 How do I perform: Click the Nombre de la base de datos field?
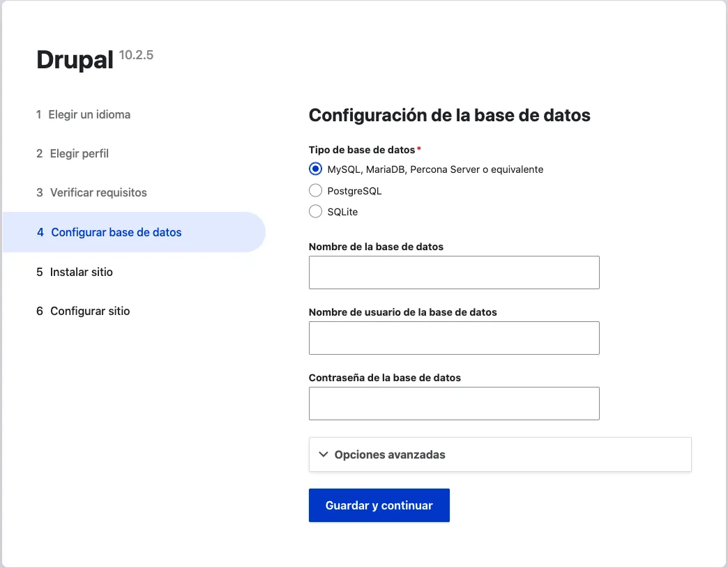454,272
